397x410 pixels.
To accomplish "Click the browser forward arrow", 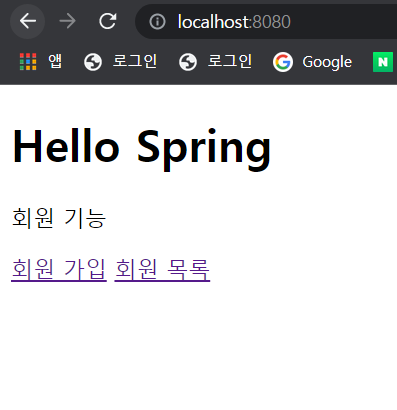I will (68, 21).
